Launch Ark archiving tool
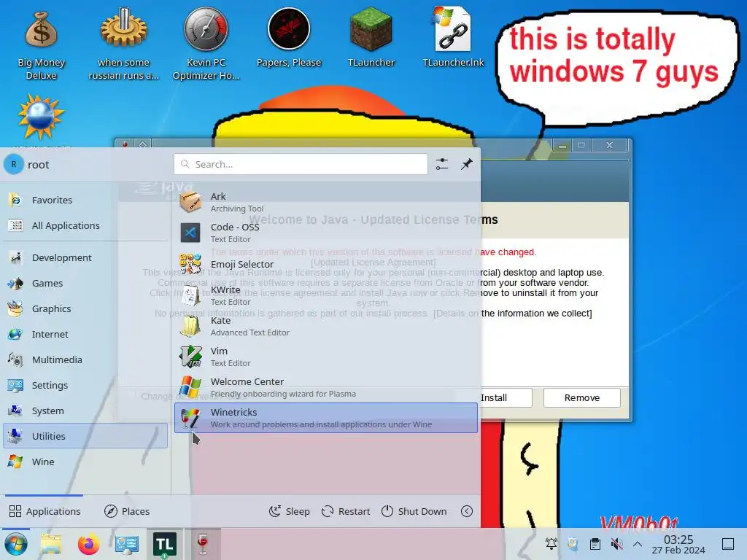This screenshot has width=747, height=560. (326, 202)
